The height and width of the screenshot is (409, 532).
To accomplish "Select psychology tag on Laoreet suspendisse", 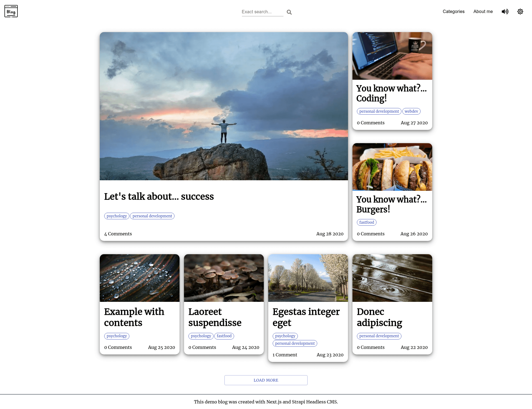I will coord(201,336).
